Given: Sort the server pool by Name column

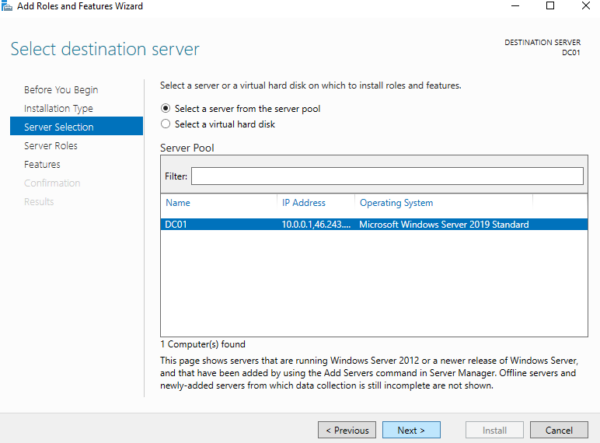Looking at the screenshot, I should click(178, 203).
